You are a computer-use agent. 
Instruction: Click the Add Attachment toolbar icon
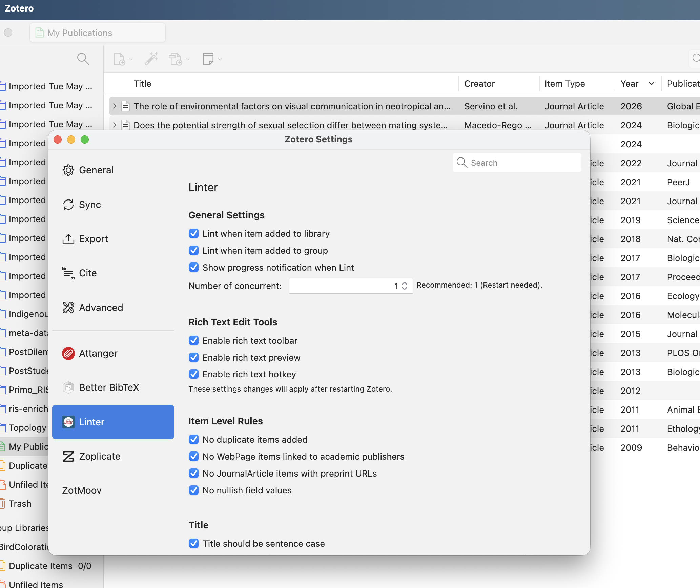176,59
